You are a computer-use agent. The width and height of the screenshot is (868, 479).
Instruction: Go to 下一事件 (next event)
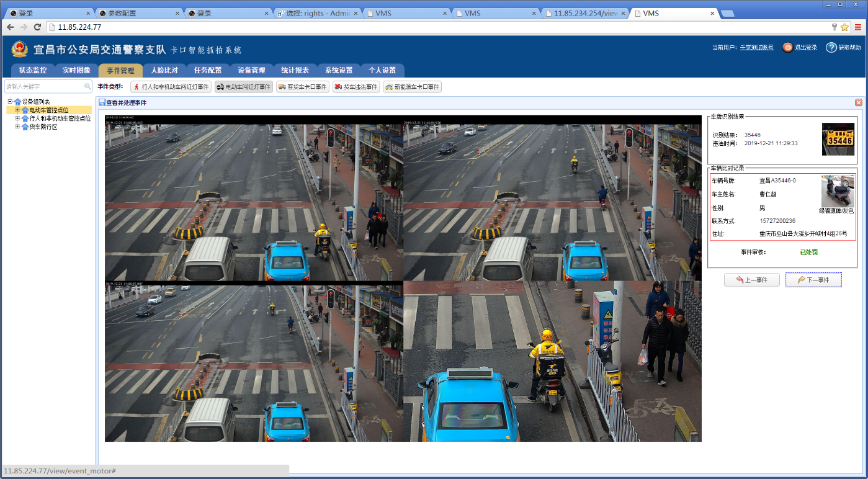(x=813, y=280)
